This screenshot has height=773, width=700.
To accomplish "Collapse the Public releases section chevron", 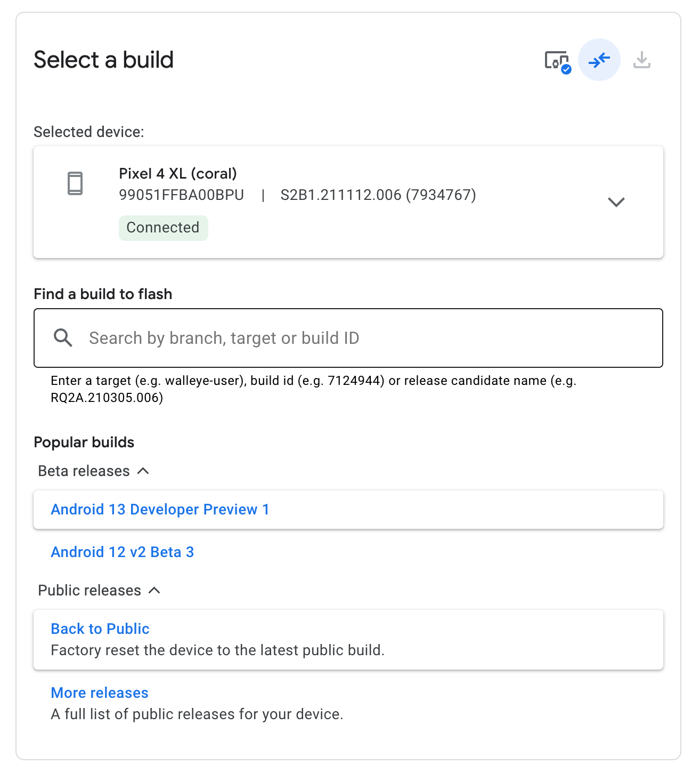I will (154, 591).
